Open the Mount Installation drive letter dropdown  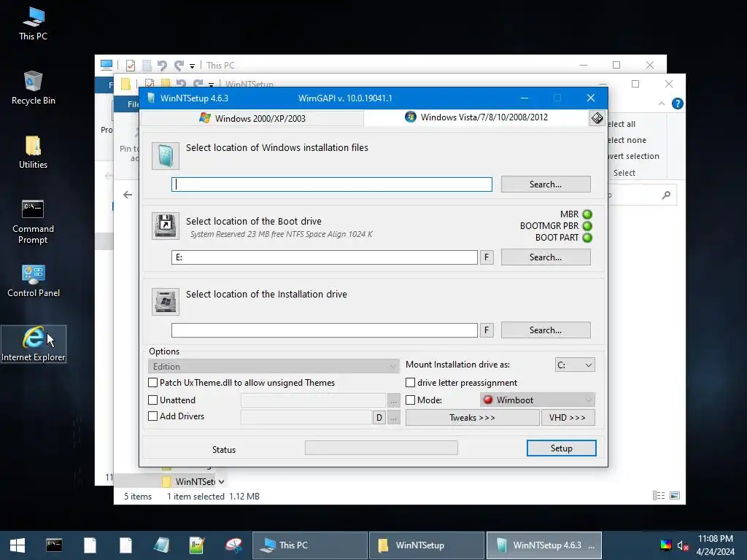575,365
